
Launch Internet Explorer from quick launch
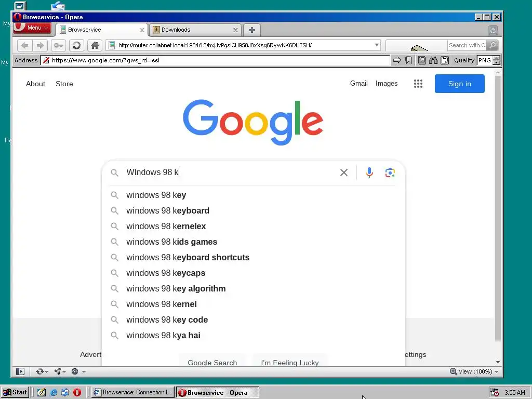click(x=54, y=393)
